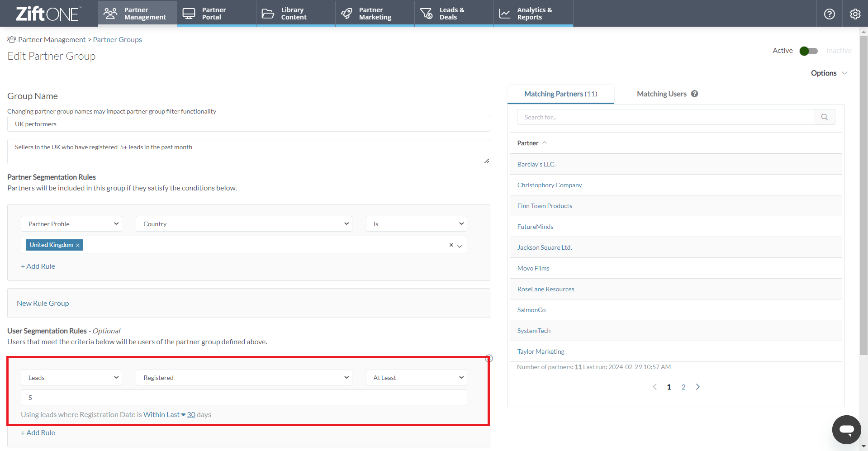This screenshot has width=868, height=451.
Task: Click the search magnifier button
Action: click(824, 117)
